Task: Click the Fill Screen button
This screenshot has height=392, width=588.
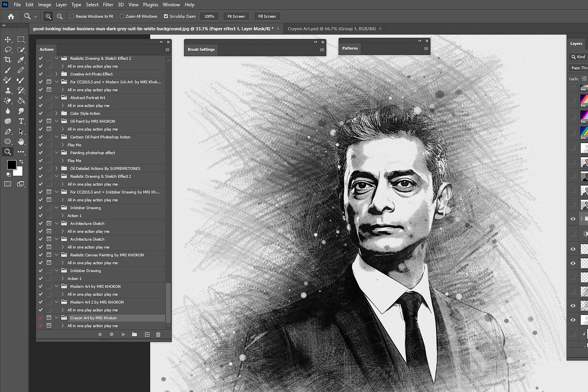Action: coord(267,16)
